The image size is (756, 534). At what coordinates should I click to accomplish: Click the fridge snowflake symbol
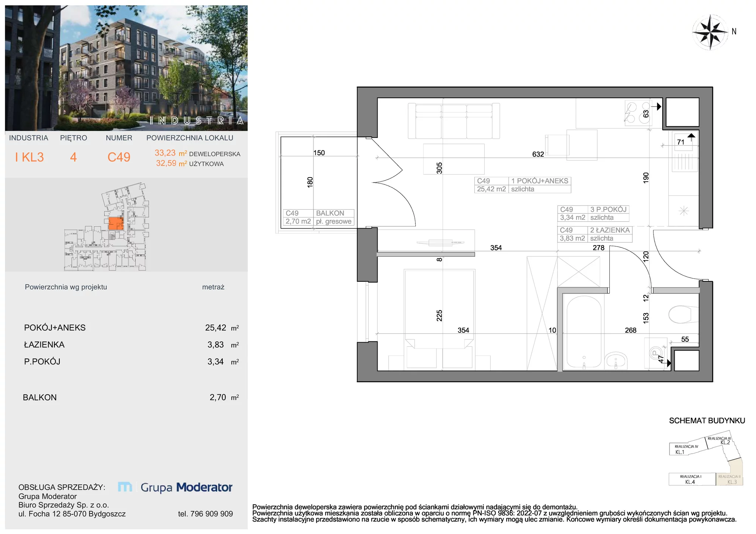coord(683,211)
